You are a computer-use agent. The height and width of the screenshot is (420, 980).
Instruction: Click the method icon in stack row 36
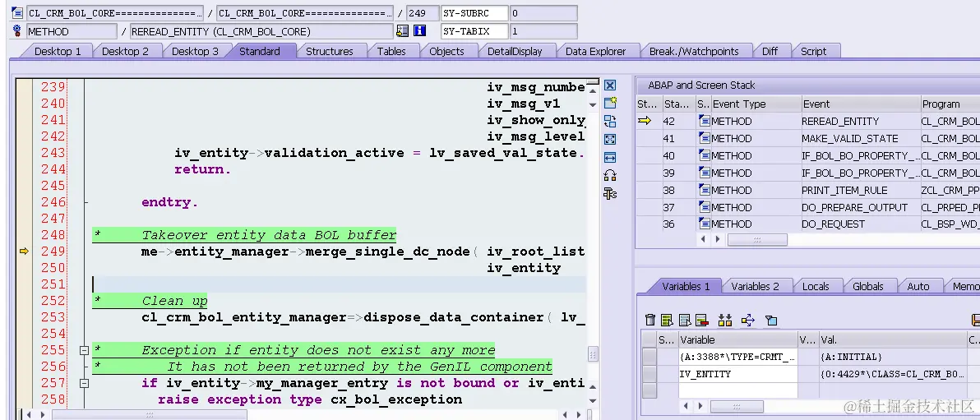click(x=704, y=224)
